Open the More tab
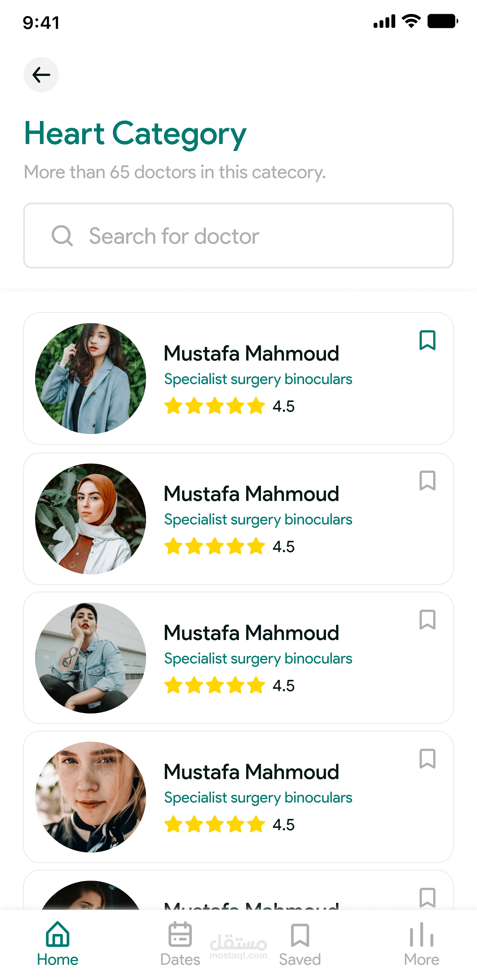Image resolution: width=477 pixels, height=980 pixels. [x=421, y=943]
